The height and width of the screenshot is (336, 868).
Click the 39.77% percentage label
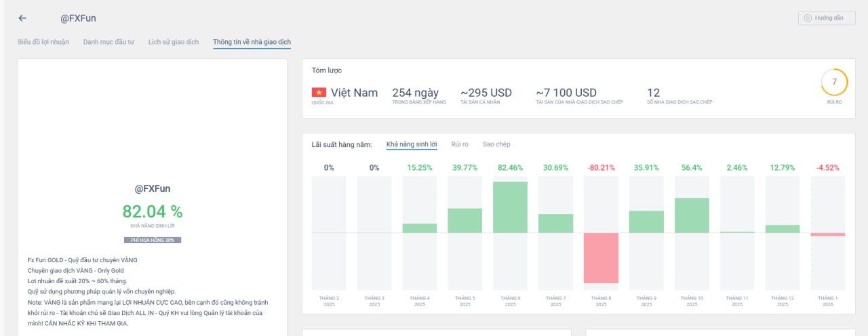coord(465,167)
